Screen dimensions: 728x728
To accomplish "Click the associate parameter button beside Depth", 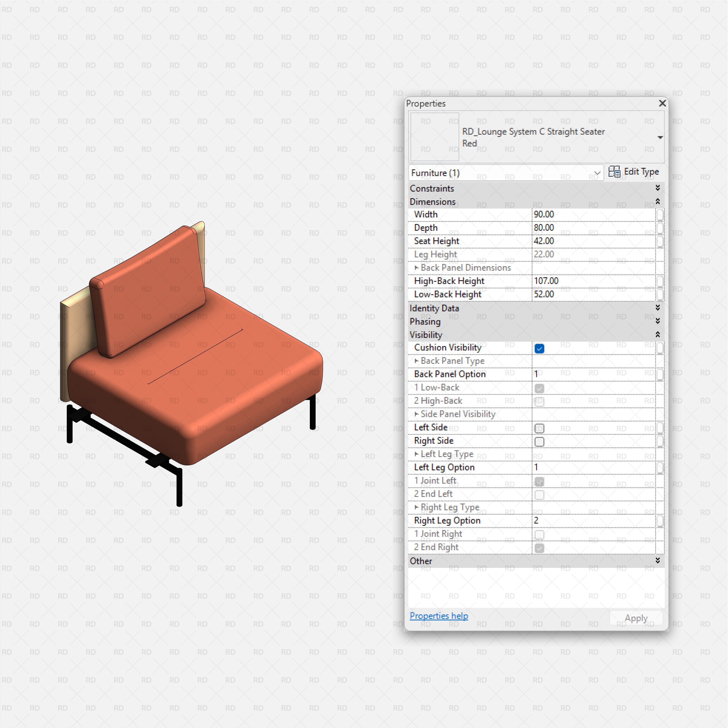I will (660, 227).
